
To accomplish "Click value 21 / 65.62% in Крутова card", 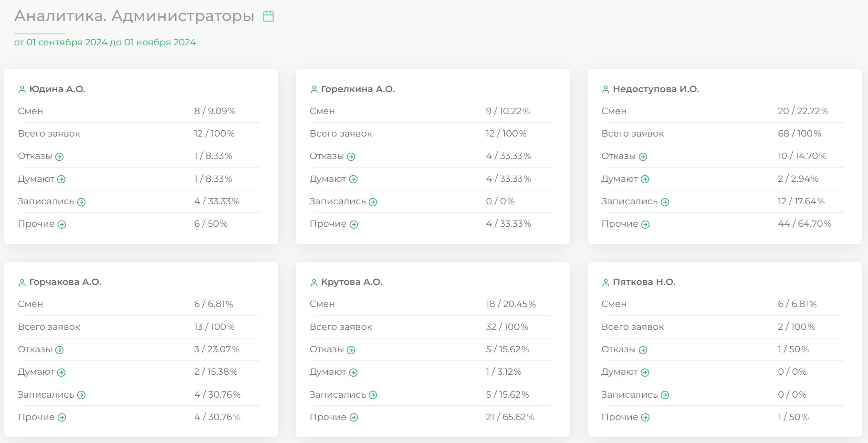I will (x=510, y=417).
